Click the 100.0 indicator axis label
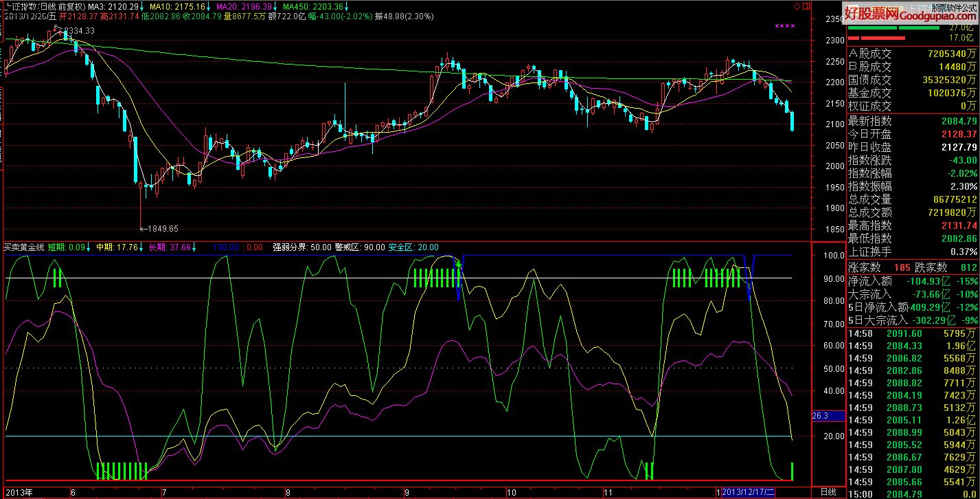 click(834, 255)
